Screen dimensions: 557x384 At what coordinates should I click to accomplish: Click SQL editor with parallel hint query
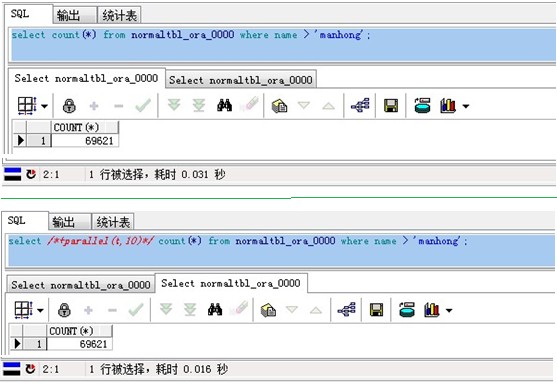click(x=281, y=250)
